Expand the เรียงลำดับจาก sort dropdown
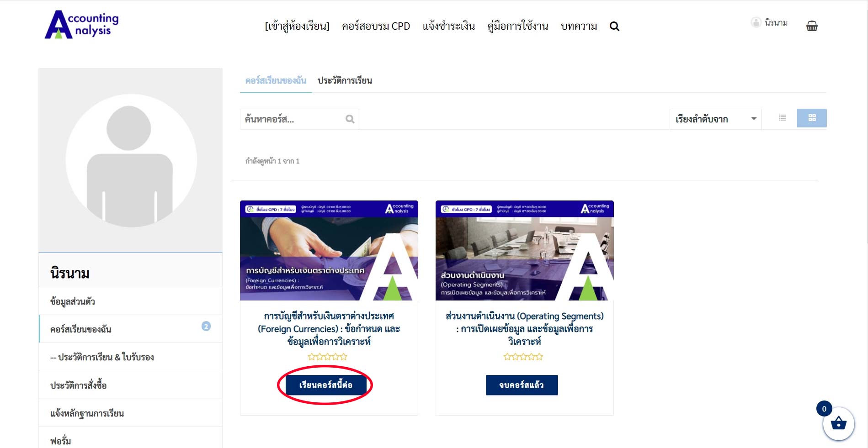The image size is (868, 448). click(x=715, y=119)
